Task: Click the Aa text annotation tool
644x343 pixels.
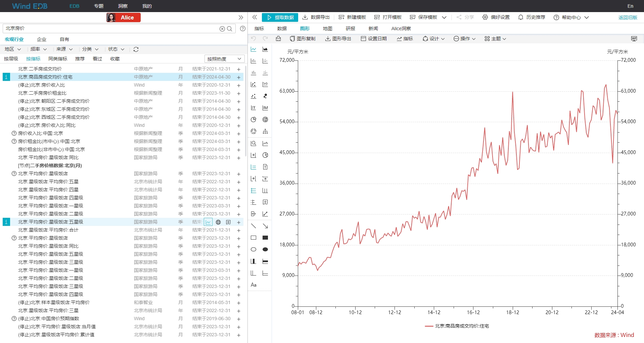Action: pyautogui.click(x=254, y=285)
